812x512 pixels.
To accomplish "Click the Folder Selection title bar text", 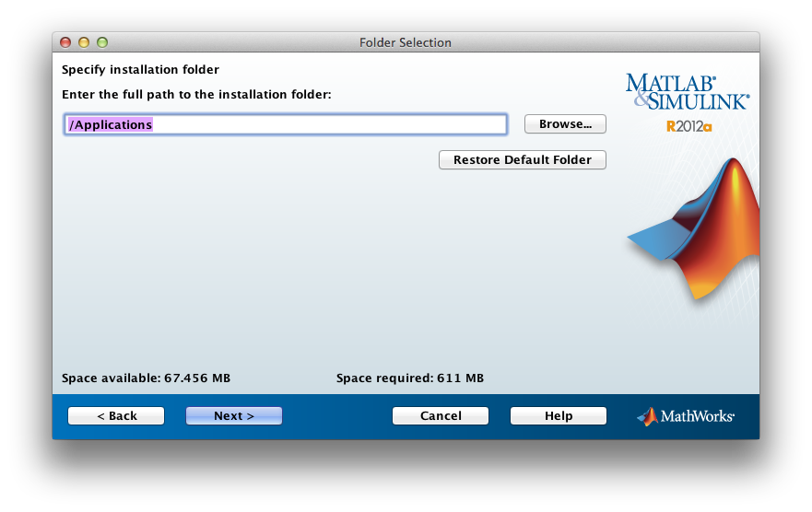I will (x=406, y=42).
